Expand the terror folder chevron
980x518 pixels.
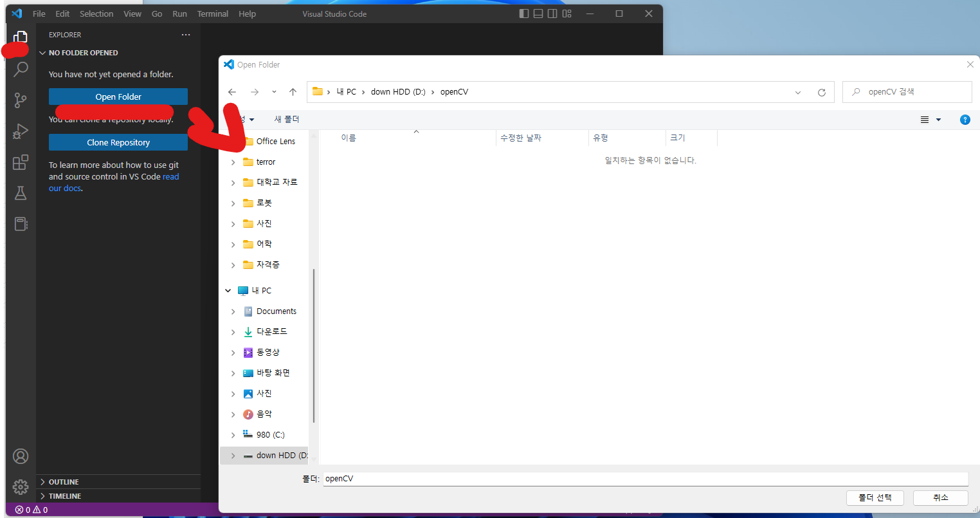233,162
